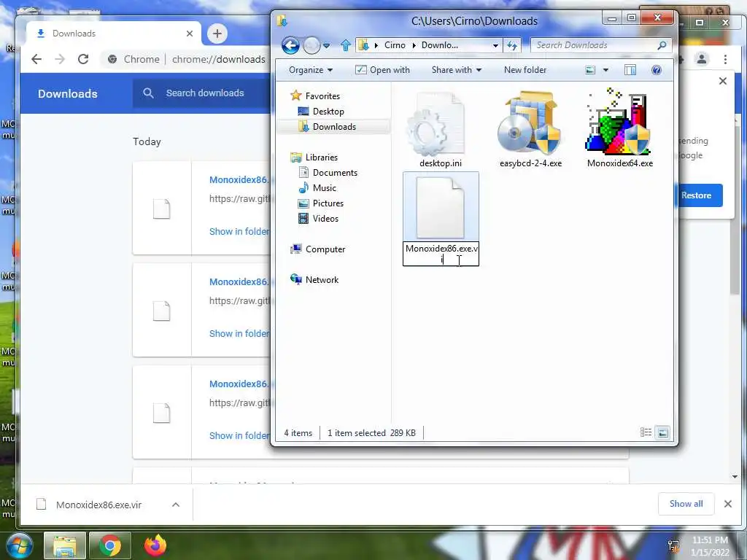The image size is (747, 560).
Task: Click the chrome://downloads address bar
Action: [219, 59]
